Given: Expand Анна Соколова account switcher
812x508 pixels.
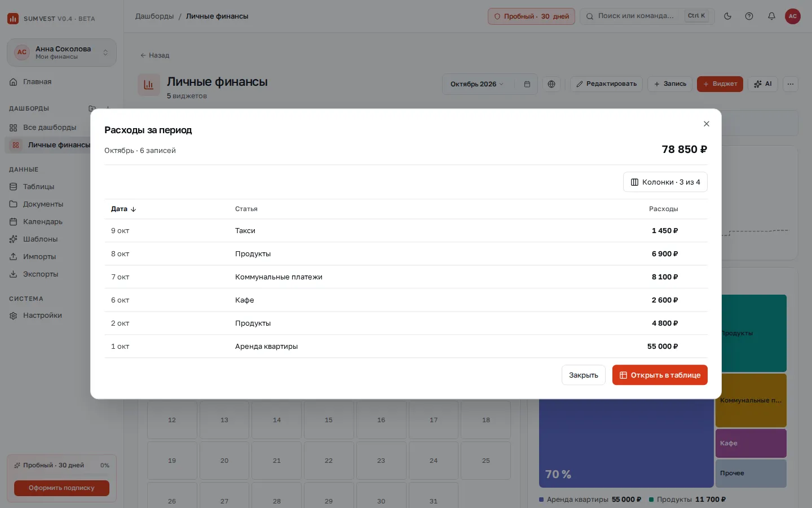Looking at the screenshot, I should [x=61, y=52].
